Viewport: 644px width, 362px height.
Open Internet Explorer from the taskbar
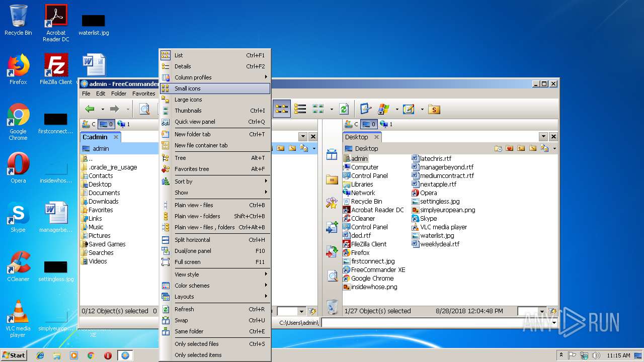pyautogui.click(x=40, y=355)
